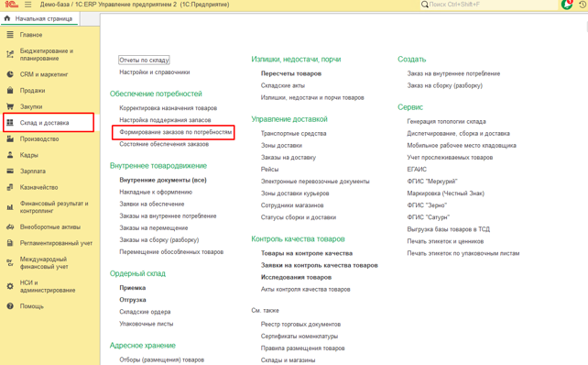Open Заказы на перемещение list

click(153, 228)
